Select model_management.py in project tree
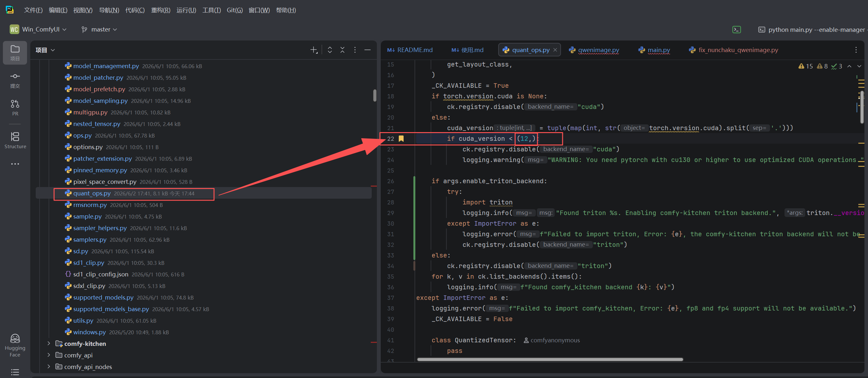The width and height of the screenshot is (868, 378). 106,66
